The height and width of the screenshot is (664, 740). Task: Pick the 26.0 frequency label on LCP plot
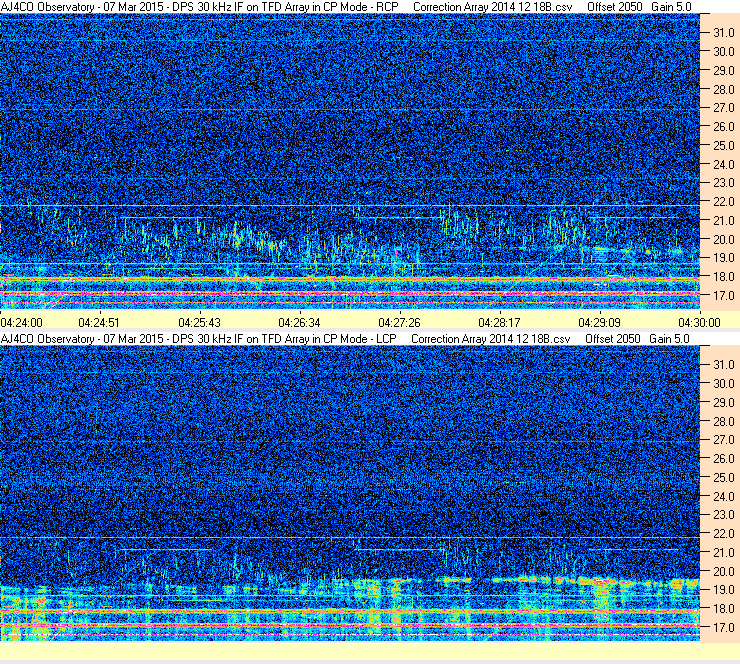point(723,459)
